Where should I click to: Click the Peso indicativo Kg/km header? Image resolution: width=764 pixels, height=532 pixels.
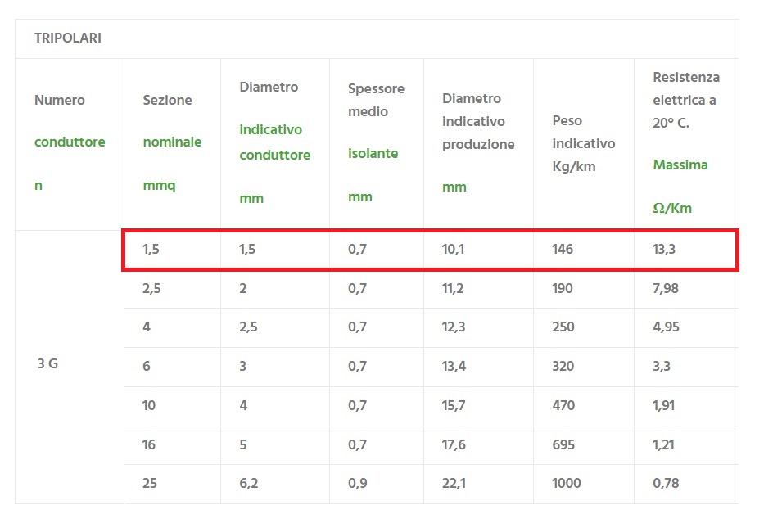pos(583,143)
